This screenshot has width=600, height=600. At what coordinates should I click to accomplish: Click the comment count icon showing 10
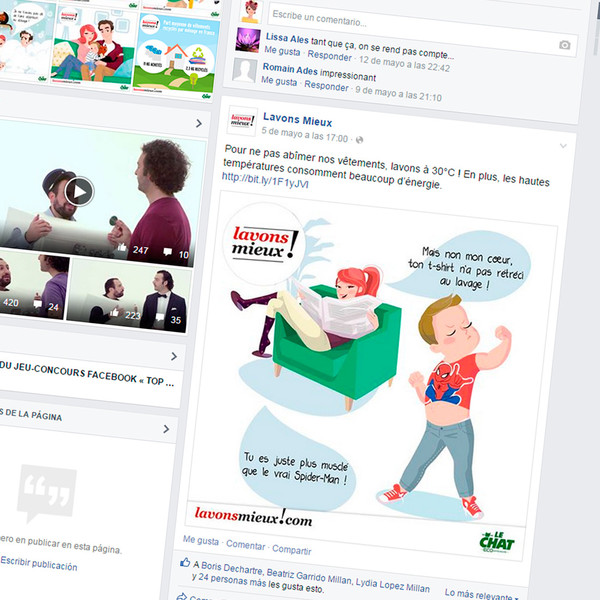(x=168, y=254)
